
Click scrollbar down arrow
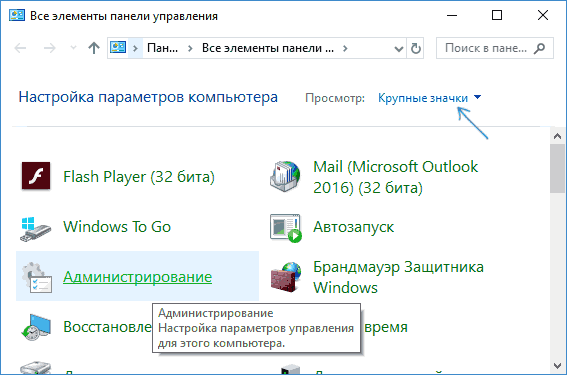coord(557,366)
